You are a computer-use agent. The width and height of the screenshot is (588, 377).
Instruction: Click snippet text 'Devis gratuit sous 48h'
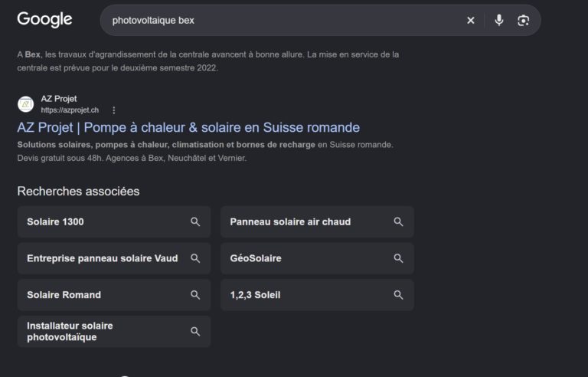[60, 158]
